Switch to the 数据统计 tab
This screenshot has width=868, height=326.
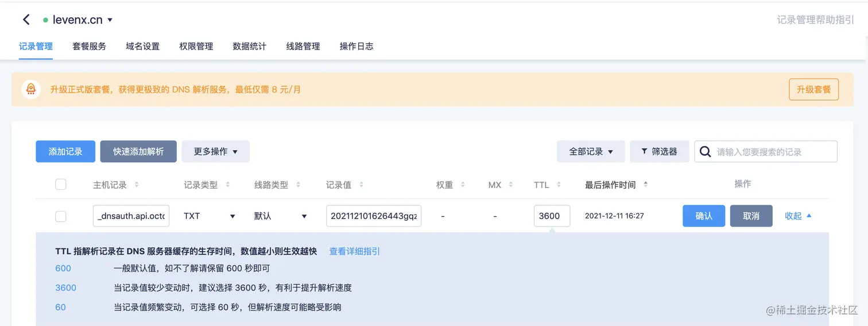click(x=249, y=46)
